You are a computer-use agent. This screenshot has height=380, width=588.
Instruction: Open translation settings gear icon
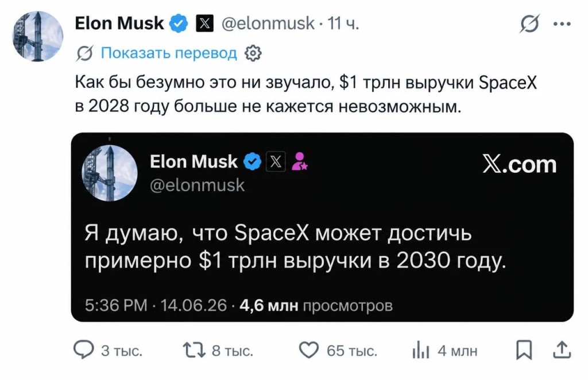click(x=253, y=53)
